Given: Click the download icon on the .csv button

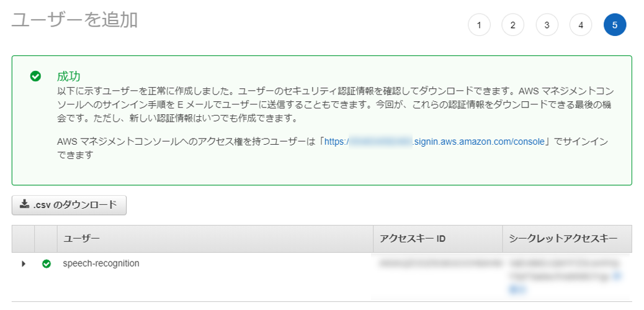Looking at the screenshot, I should pyautogui.click(x=24, y=204).
